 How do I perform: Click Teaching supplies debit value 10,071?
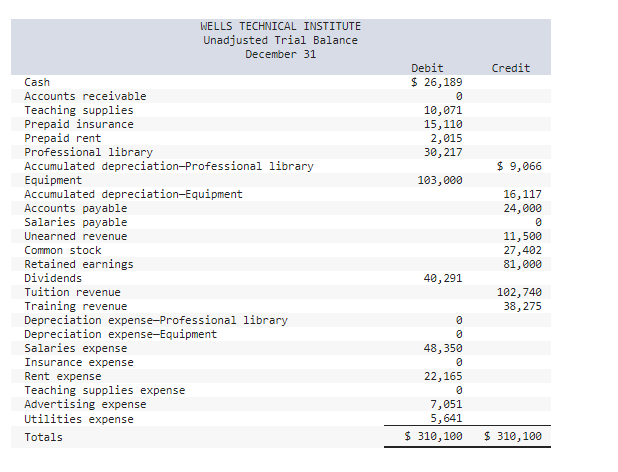443,110
